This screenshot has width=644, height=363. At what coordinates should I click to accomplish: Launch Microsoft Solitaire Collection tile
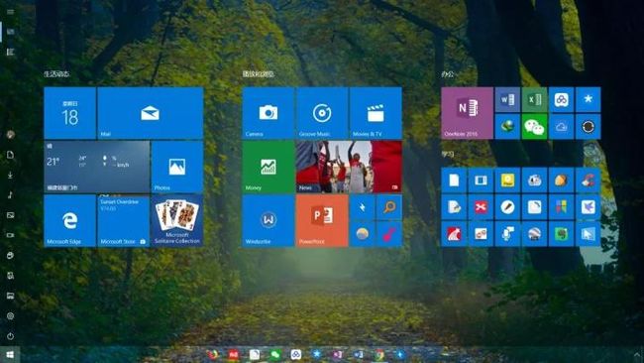177,221
